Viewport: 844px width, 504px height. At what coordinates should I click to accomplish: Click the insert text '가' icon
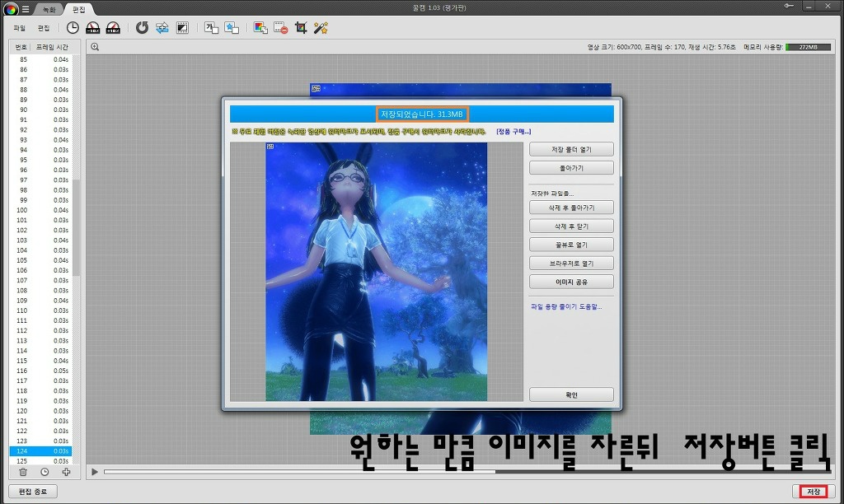click(212, 28)
